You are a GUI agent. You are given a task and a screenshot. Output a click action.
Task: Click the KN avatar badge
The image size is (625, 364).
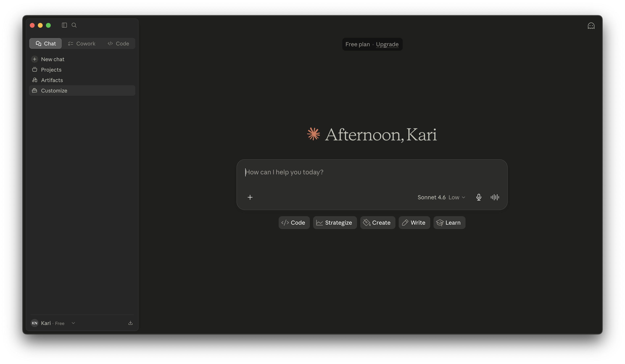34,323
